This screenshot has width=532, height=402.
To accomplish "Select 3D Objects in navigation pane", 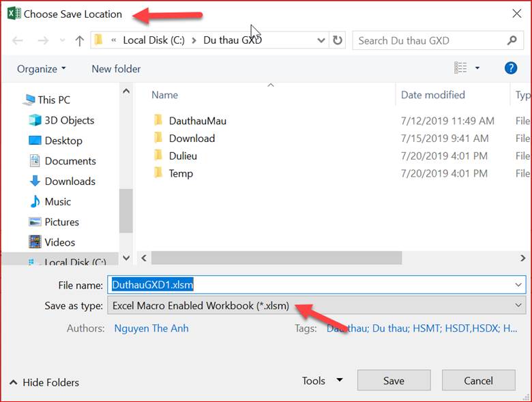I will (69, 120).
